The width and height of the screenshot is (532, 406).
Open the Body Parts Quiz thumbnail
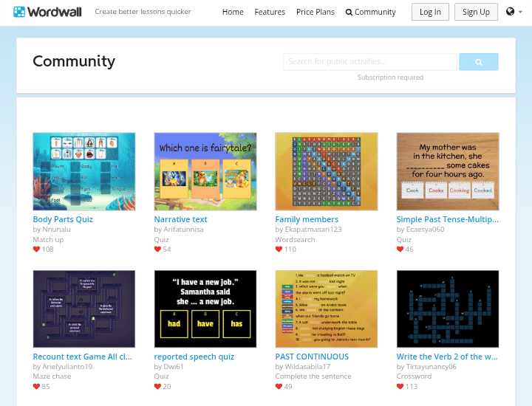84,171
